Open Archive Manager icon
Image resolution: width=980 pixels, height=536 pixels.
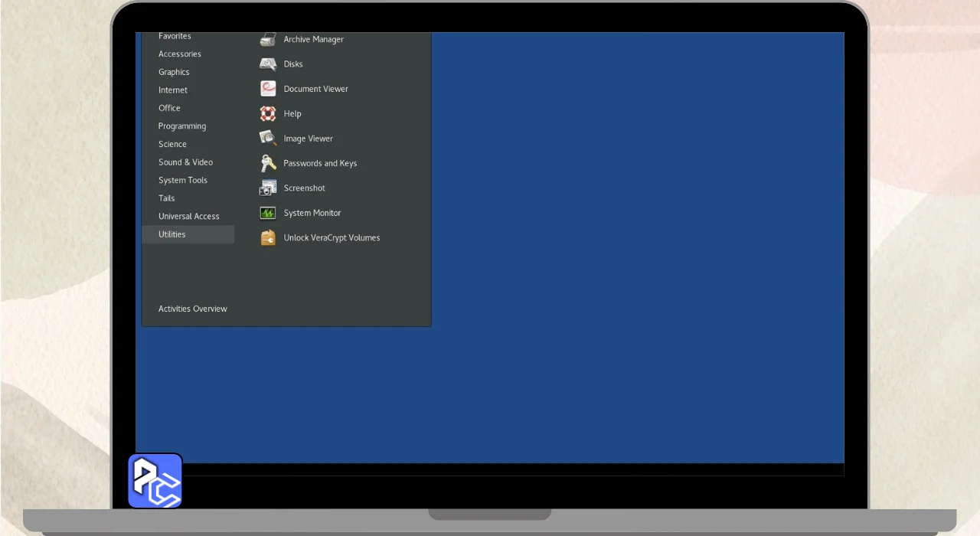(x=268, y=40)
